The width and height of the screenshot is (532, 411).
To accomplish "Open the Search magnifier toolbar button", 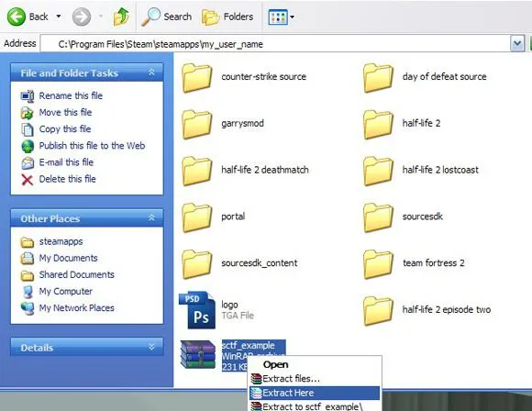I will tap(166, 17).
